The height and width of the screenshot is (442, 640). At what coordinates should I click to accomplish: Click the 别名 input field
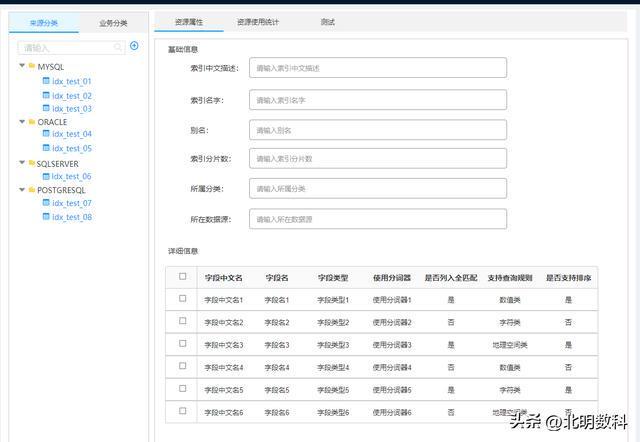[378, 130]
